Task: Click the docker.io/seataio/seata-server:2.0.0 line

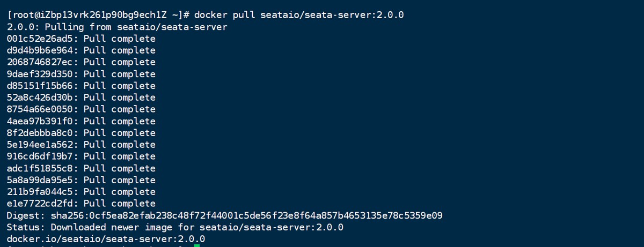Action: 106,239
